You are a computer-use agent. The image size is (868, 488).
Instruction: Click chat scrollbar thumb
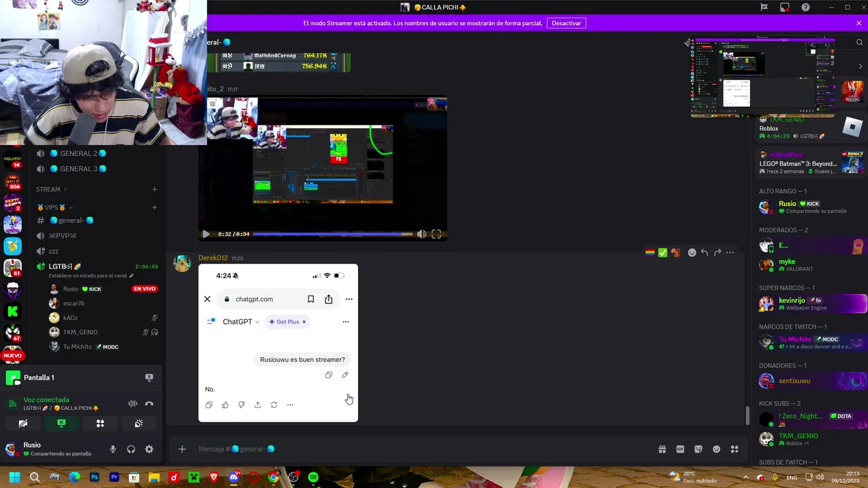748,415
